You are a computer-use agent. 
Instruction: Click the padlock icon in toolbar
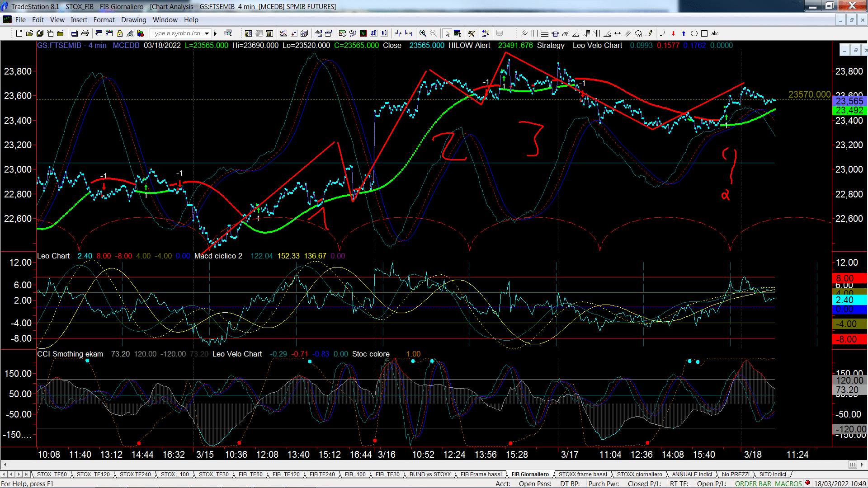point(120,33)
